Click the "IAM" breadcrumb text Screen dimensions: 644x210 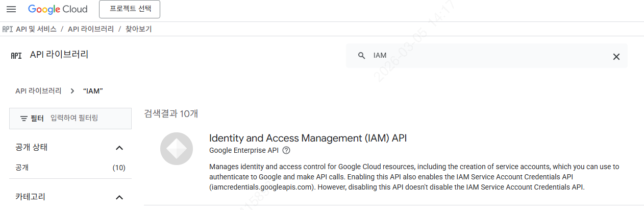tap(93, 90)
